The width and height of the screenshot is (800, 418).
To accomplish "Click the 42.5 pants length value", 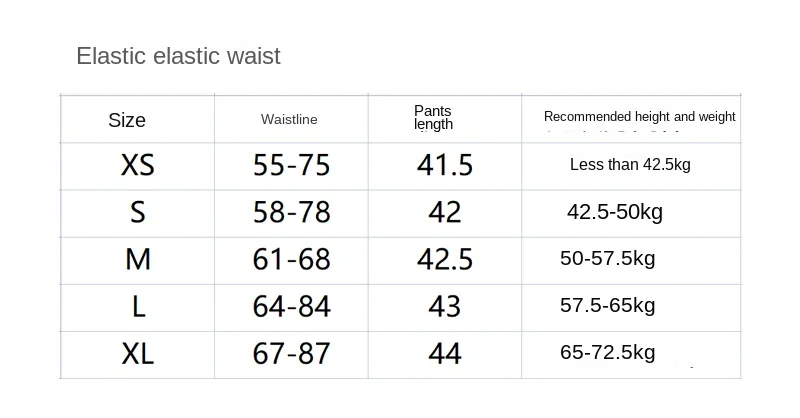I will [445, 259].
